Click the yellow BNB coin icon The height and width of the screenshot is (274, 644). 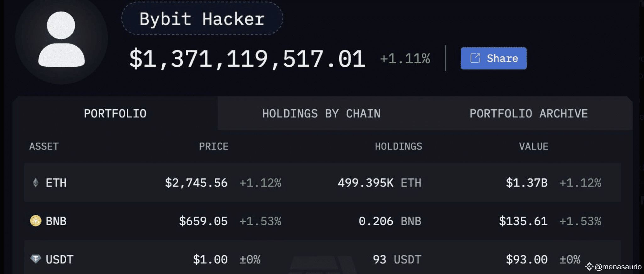pos(36,221)
